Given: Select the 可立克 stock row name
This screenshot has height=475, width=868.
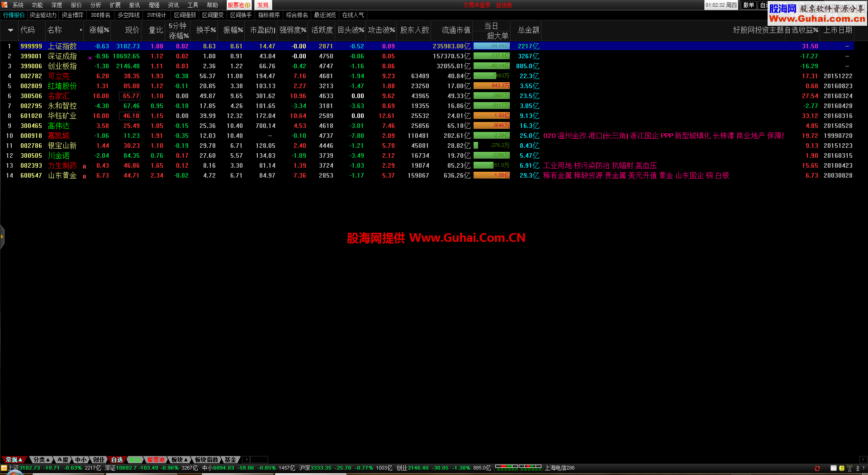Looking at the screenshot, I should point(59,76).
